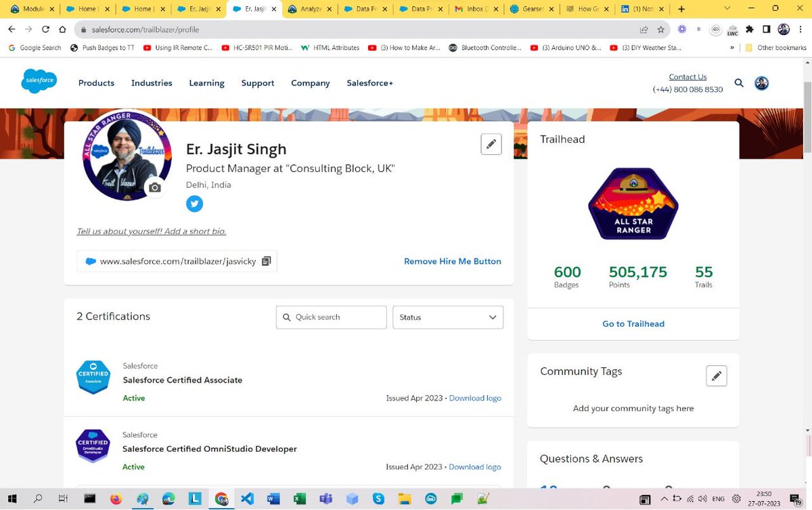The height and width of the screenshot is (510, 812).
Task: Click the Contact Us link
Action: click(x=687, y=77)
